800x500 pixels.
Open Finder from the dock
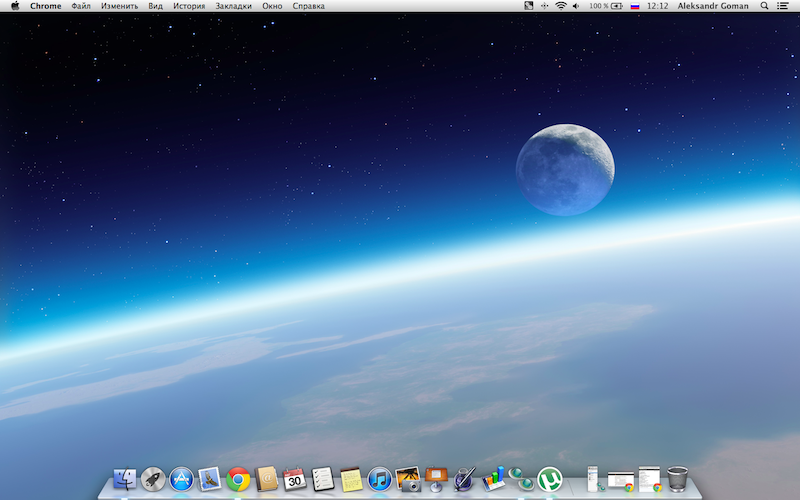[125, 479]
